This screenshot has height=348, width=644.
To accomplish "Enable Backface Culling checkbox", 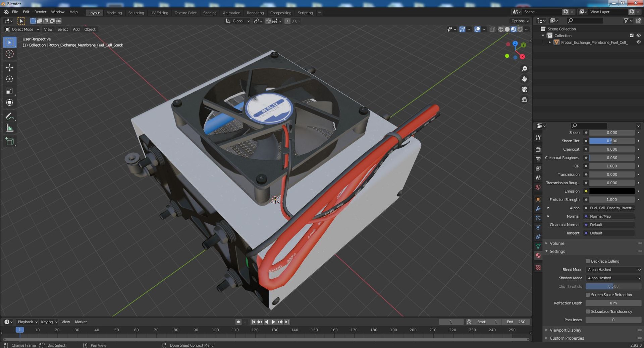I will (588, 261).
